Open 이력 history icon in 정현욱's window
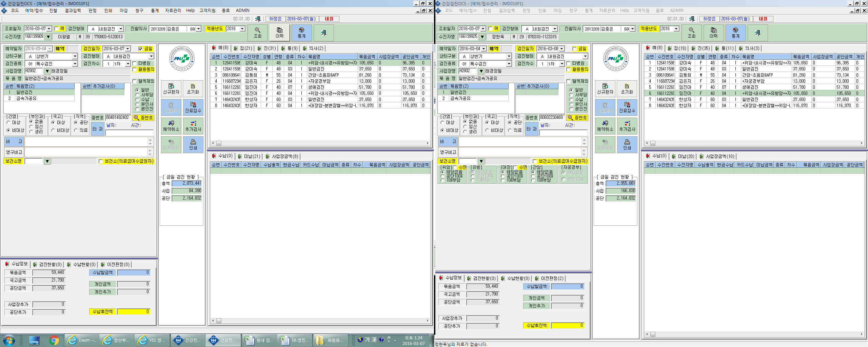This screenshot has width=868, height=347. [713, 33]
